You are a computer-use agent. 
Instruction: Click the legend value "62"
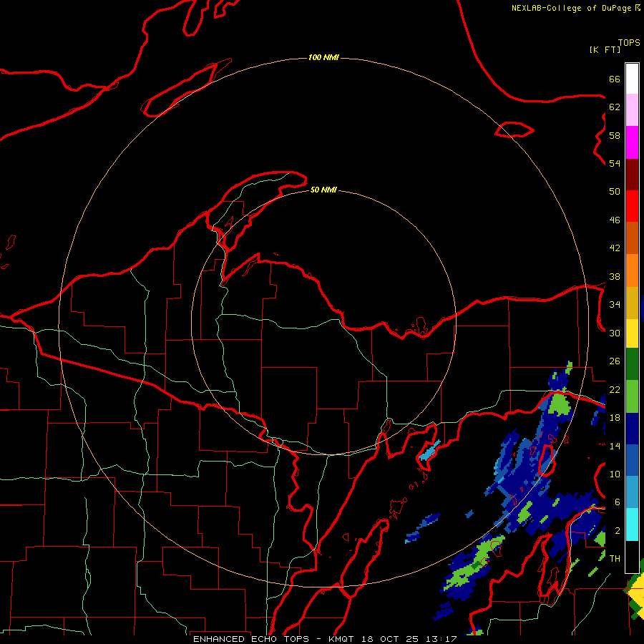[615, 107]
